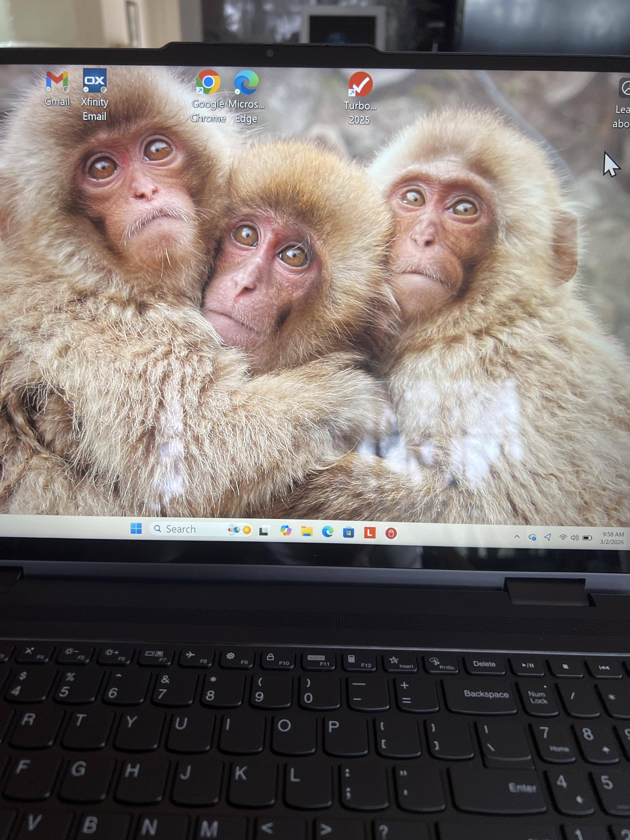Open the orange L app in the taskbar

[x=370, y=533]
